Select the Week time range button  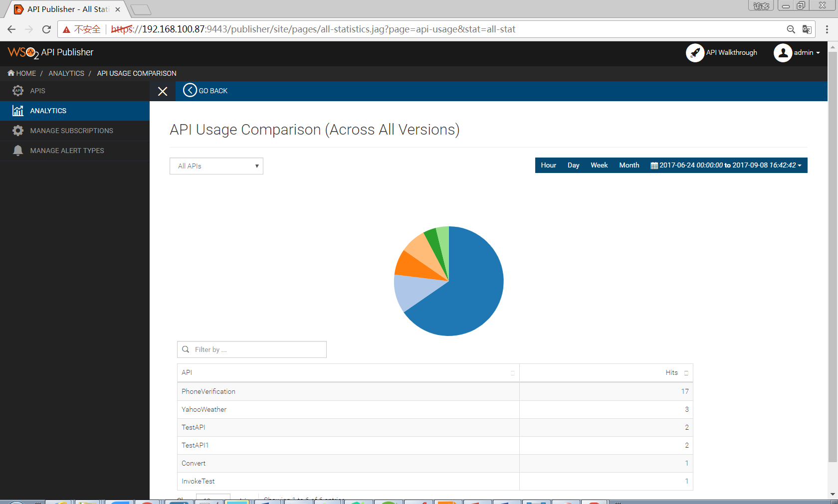point(599,165)
